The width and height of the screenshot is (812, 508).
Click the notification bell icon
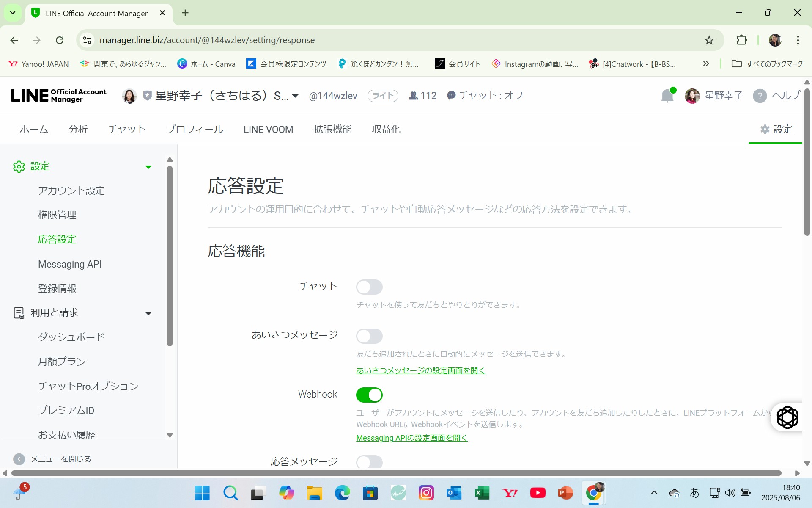[667, 96]
